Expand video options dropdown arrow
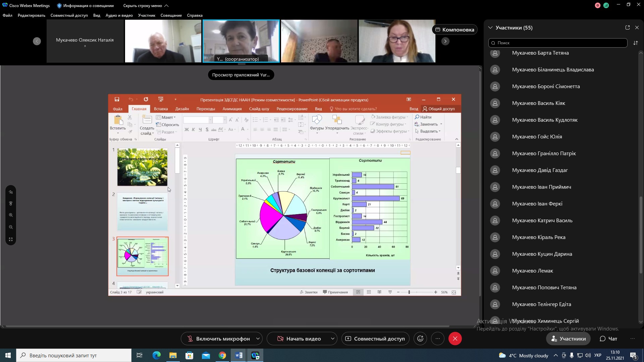This screenshot has height=362, width=644. [x=333, y=339]
